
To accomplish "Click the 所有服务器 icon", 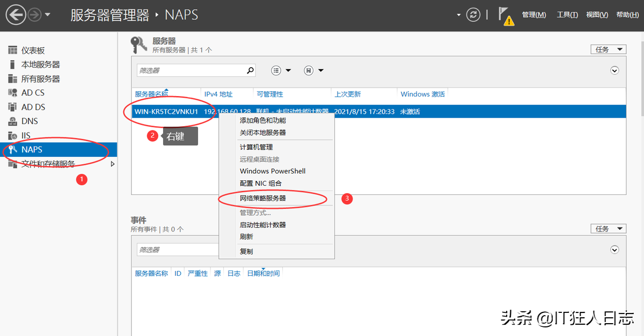I will [12, 79].
